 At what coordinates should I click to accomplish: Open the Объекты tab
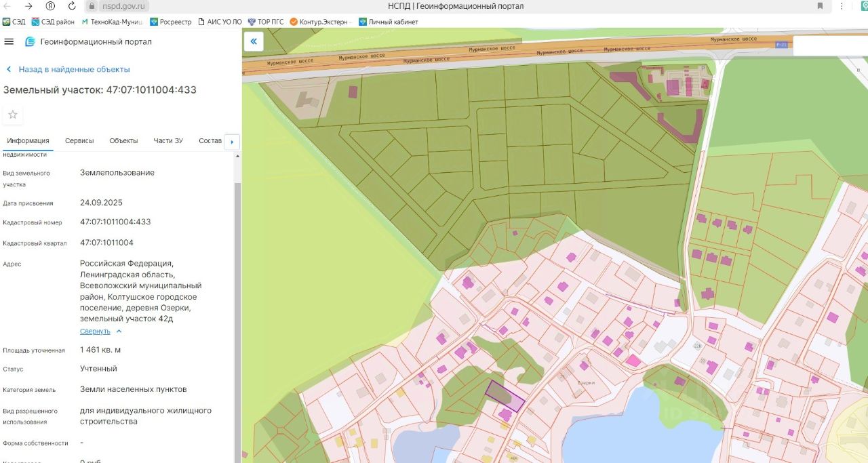(x=123, y=141)
